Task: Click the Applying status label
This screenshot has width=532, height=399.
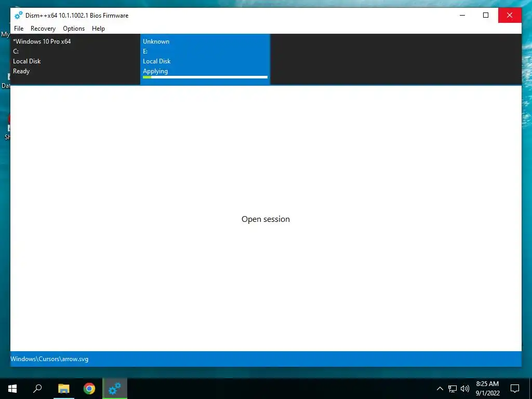Action: 155,71
